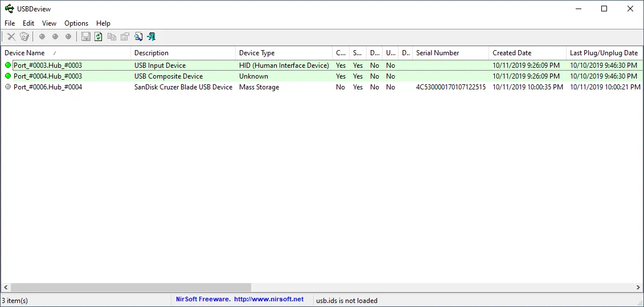The image size is (644, 307).
Task: Click the 'Unknown' device type cell
Action: 253,76
